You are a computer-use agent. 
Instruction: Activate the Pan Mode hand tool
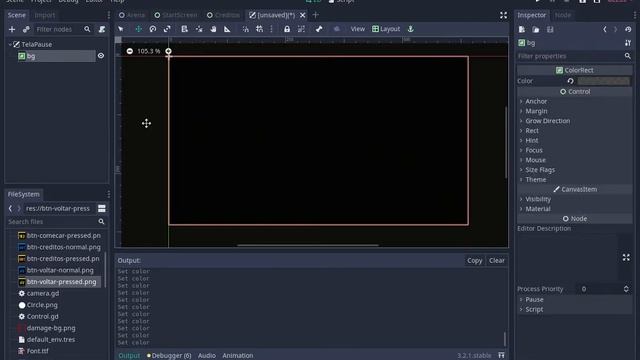tap(213, 29)
